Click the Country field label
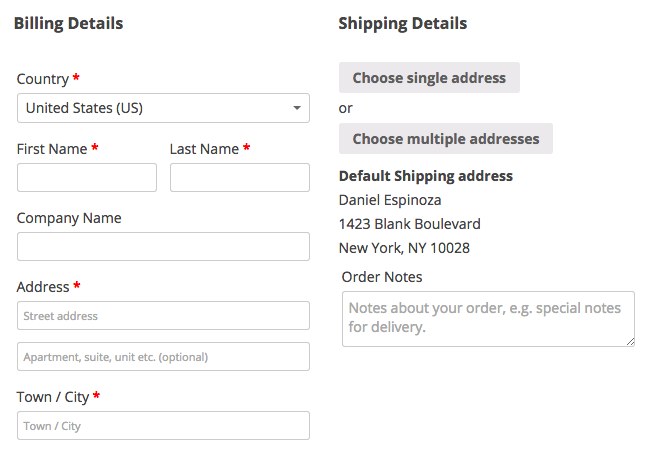 pos(43,79)
